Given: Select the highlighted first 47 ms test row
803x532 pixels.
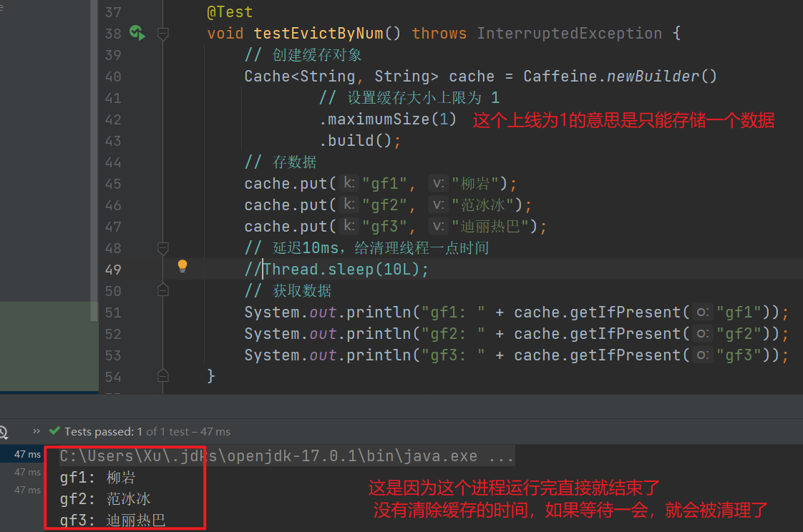Looking at the screenshot, I should click(x=27, y=454).
